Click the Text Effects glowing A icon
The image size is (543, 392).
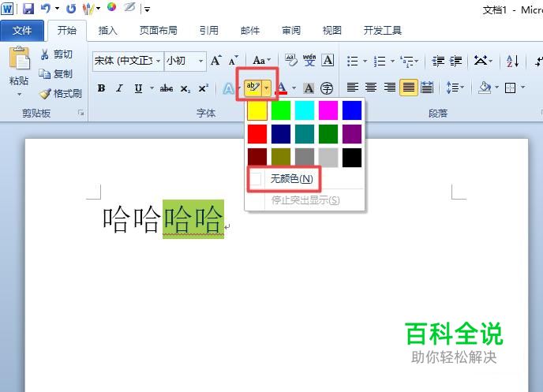(x=228, y=88)
